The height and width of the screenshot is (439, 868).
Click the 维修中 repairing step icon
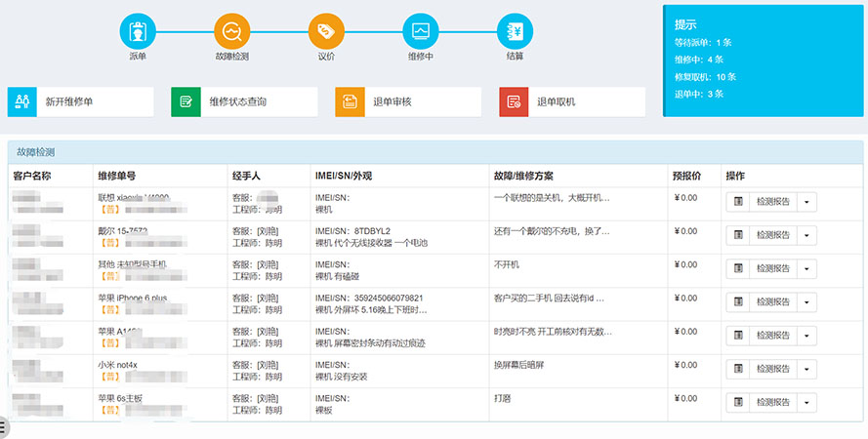[420, 31]
